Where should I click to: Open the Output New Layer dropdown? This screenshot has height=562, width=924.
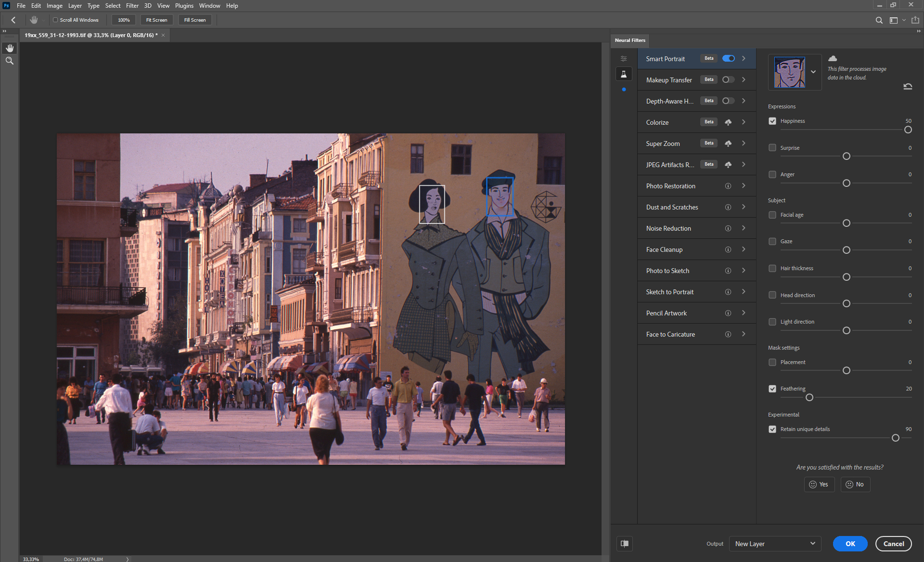click(x=775, y=544)
